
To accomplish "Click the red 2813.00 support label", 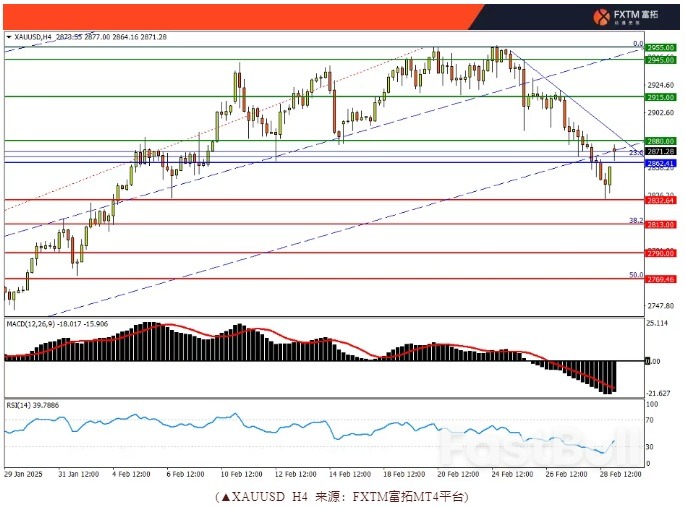I will point(659,225).
